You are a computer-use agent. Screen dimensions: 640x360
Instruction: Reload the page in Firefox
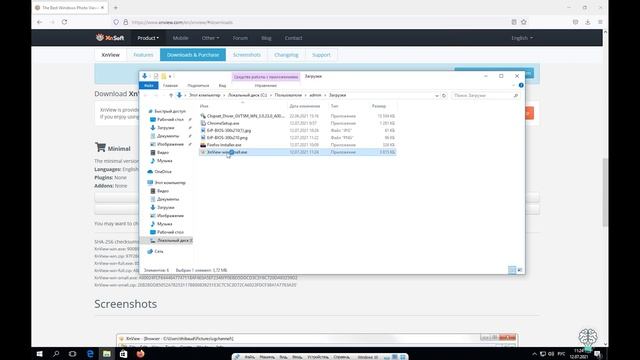click(64, 22)
